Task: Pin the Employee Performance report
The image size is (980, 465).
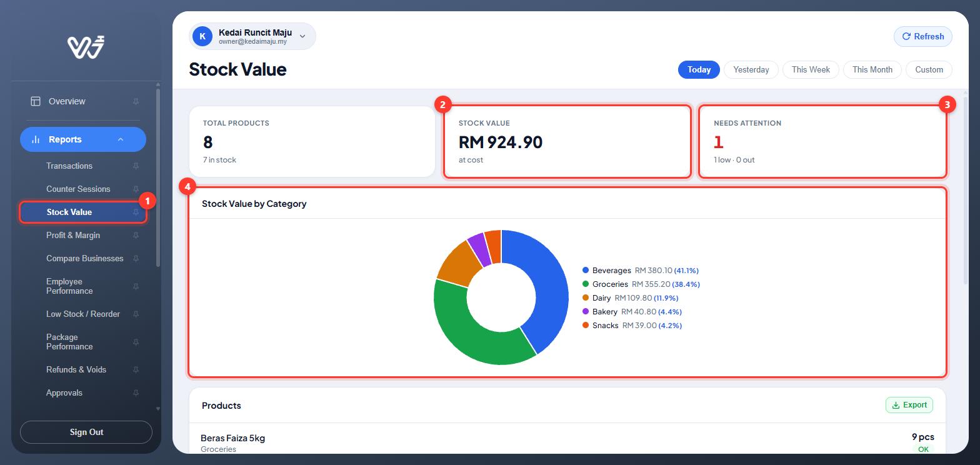Action: click(x=136, y=287)
